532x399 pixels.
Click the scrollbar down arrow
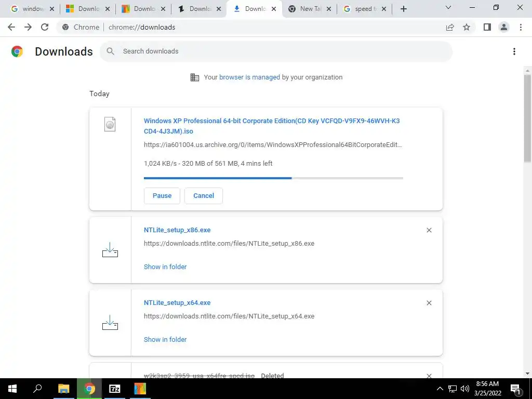click(x=527, y=374)
